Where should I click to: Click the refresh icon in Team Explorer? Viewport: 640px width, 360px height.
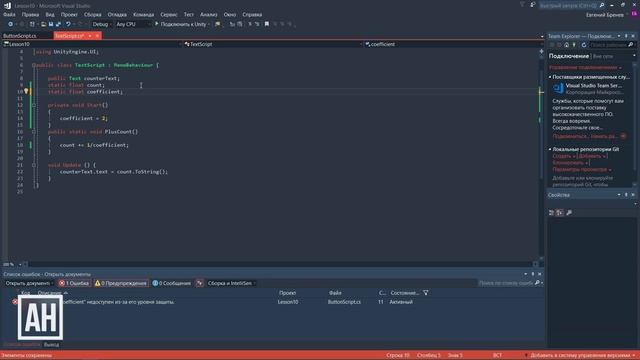click(584, 45)
